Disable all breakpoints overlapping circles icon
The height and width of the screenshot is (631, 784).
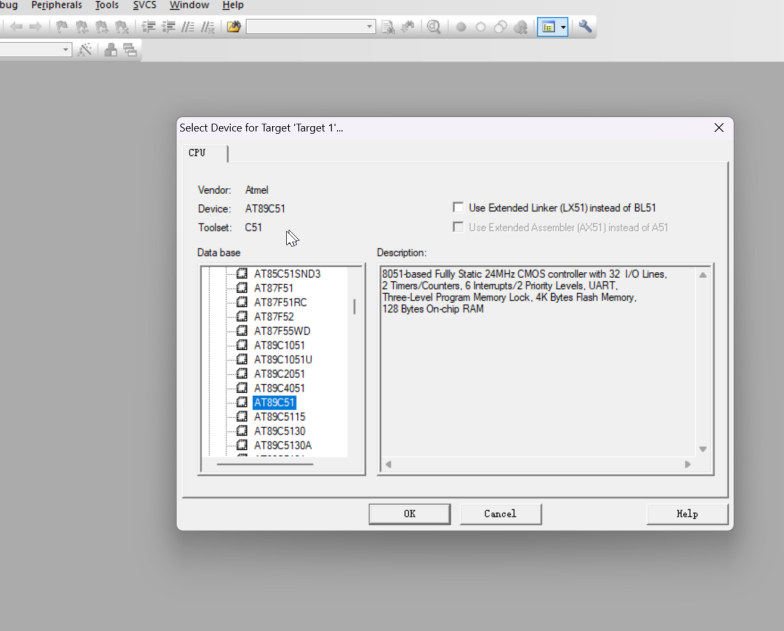(x=500, y=27)
